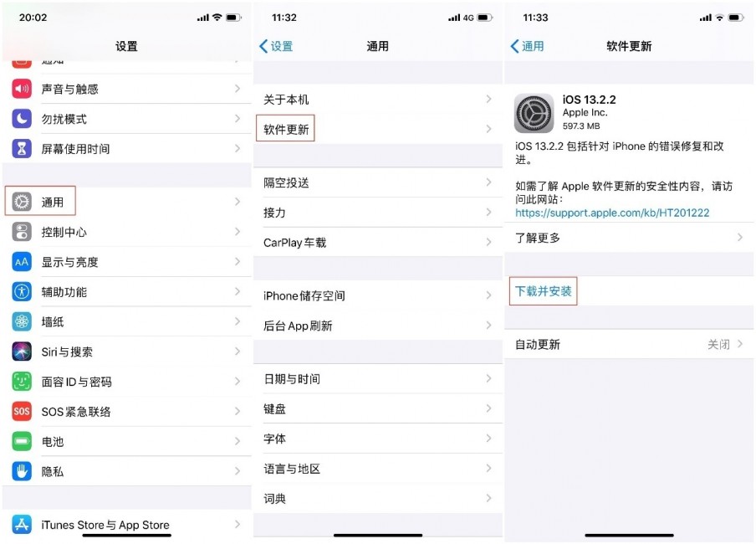
Task: Go back to General (通用) from Software Update
Action: pyautogui.click(x=528, y=46)
